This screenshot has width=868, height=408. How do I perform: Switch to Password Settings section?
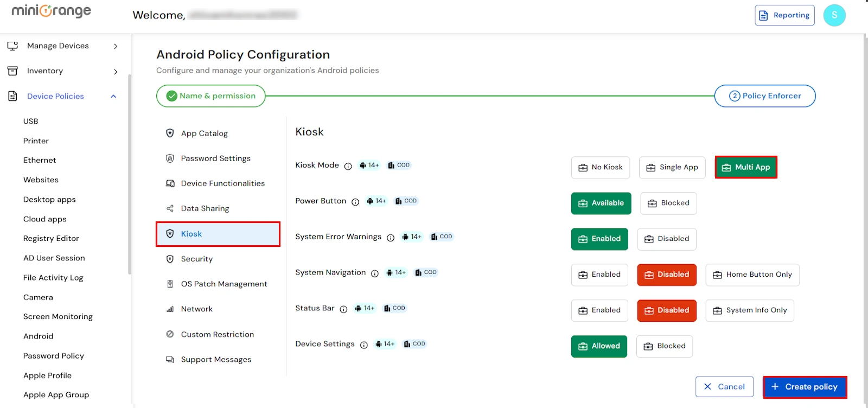coord(215,158)
